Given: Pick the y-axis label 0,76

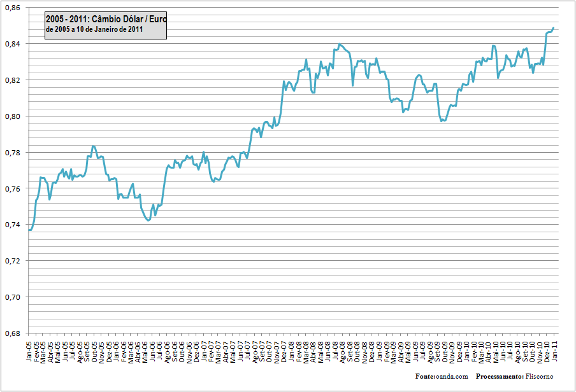Looking at the screenshot, I should coord(13,188).
